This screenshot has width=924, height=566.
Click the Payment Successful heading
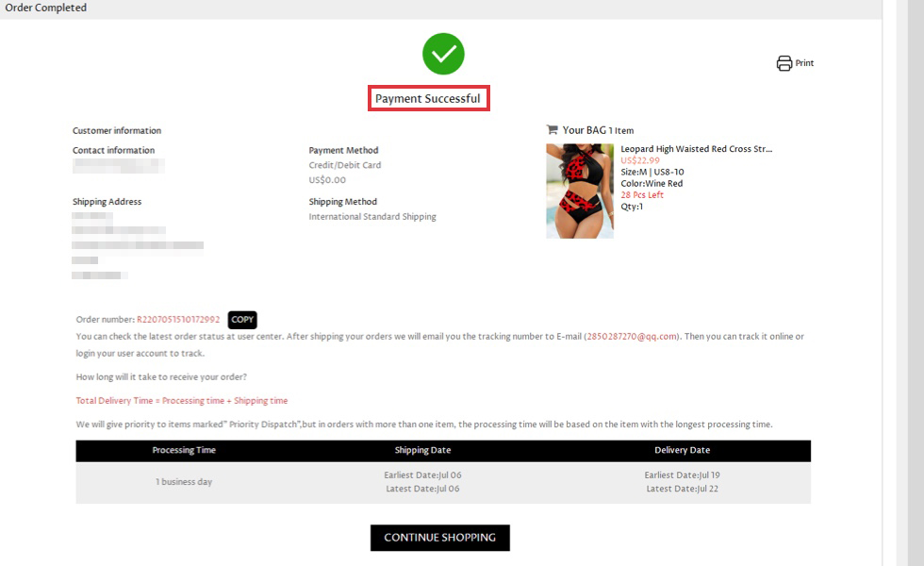coord(428,99)
